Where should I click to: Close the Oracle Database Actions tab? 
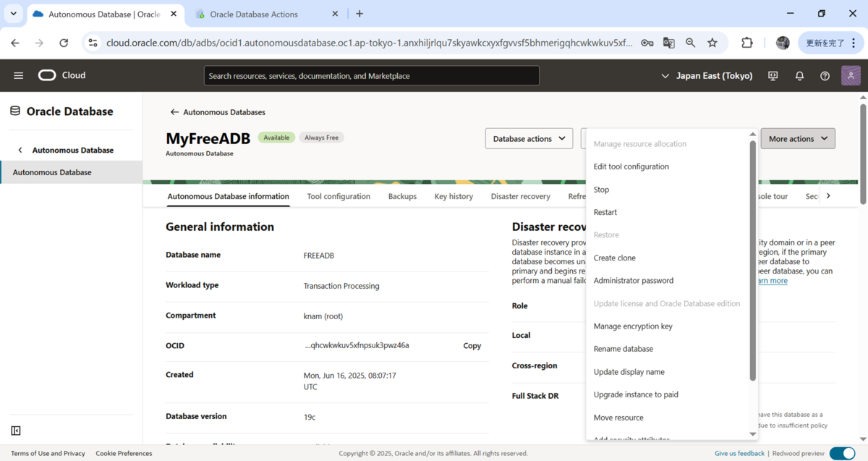[334, 14]
